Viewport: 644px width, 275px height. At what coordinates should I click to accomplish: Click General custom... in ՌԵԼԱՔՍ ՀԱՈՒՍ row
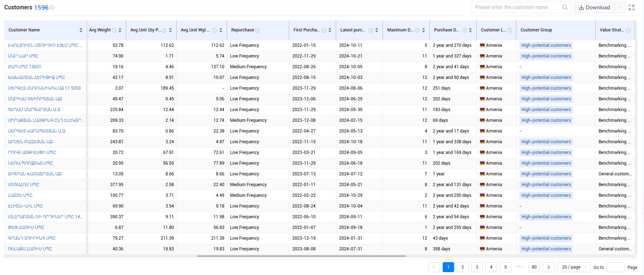click(615, 249)
